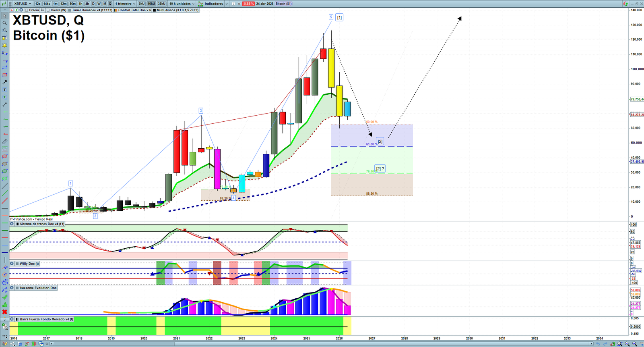Screen dimensions: 644x347
Task: Select the green speech bubble comment tool
Action: coord(5,97)
